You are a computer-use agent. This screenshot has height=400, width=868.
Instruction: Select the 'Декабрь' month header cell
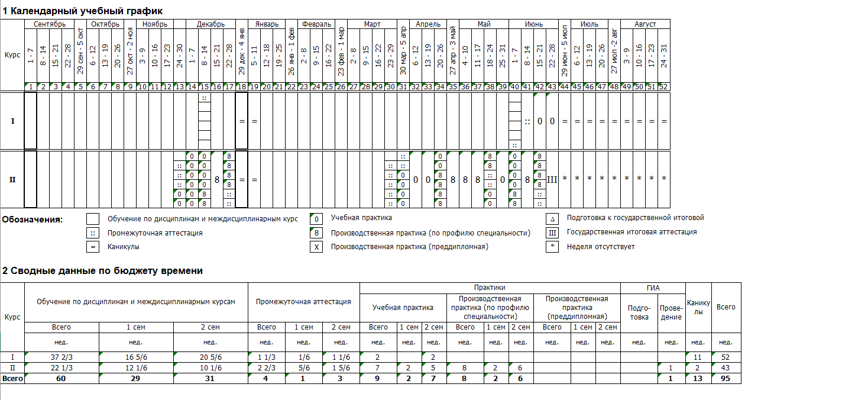204,24
